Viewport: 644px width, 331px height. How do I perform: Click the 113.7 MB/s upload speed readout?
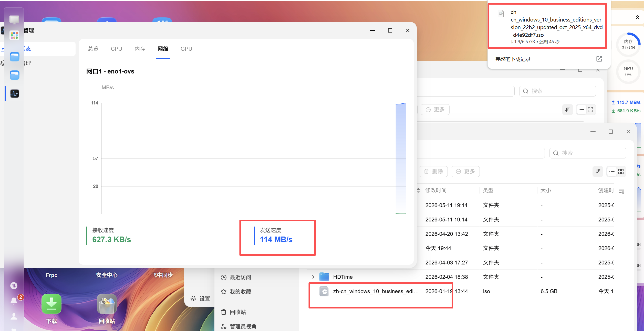click(x=626, y=102)
